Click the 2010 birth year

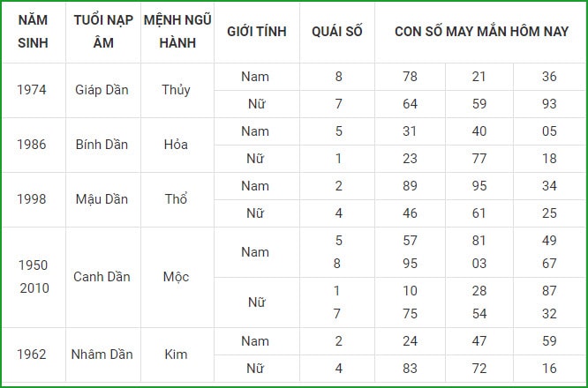(x=34, y=288)
